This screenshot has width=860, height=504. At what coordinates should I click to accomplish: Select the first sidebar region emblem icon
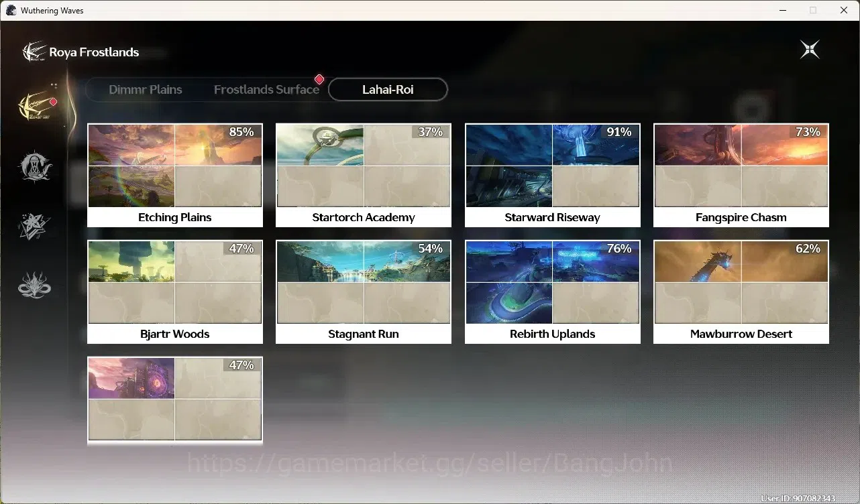click(x=36, y=104)
